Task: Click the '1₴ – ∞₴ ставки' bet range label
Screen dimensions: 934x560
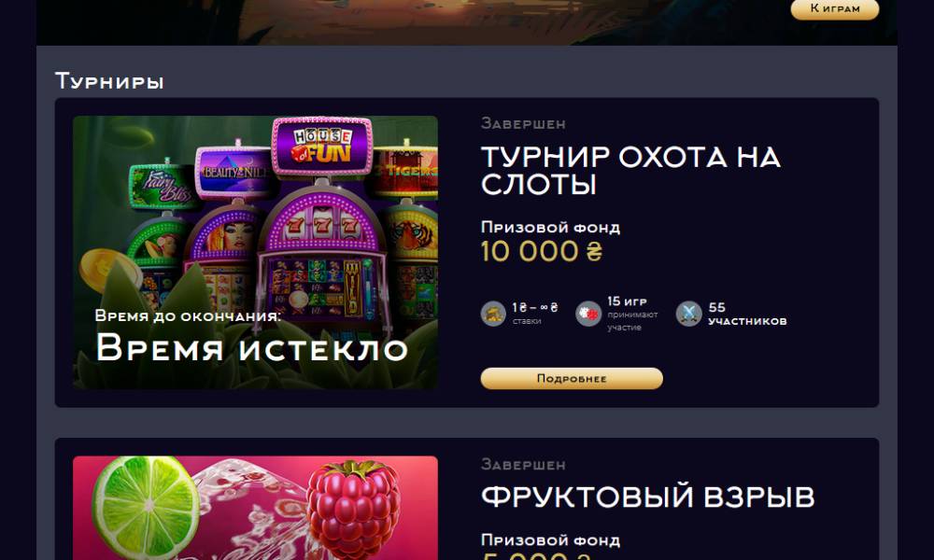Action: [x=535, y=314]
